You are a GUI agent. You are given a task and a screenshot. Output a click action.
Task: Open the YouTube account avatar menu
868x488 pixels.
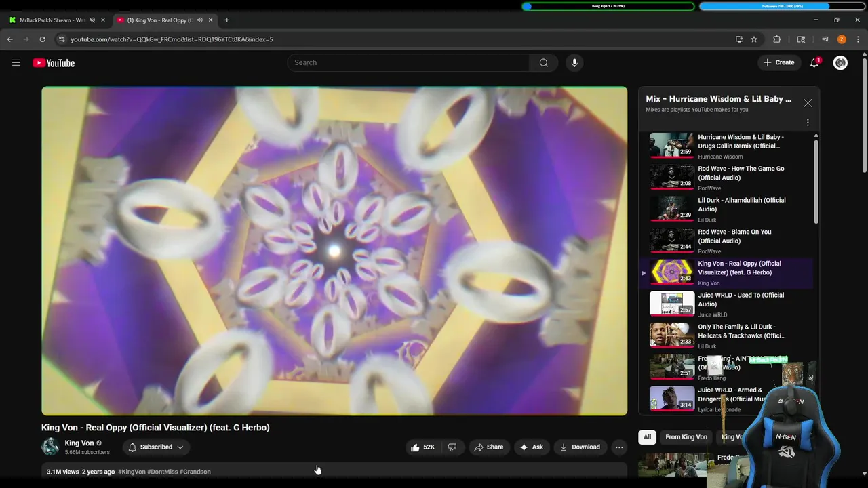coord(840,62)
